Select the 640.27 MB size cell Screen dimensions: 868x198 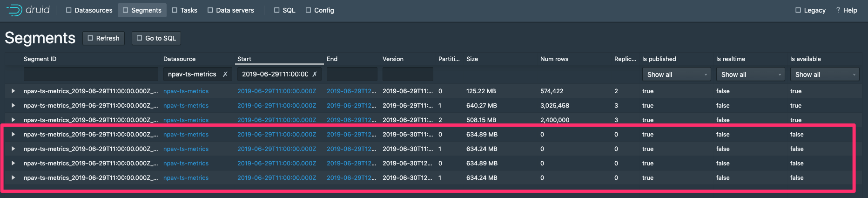482,105
